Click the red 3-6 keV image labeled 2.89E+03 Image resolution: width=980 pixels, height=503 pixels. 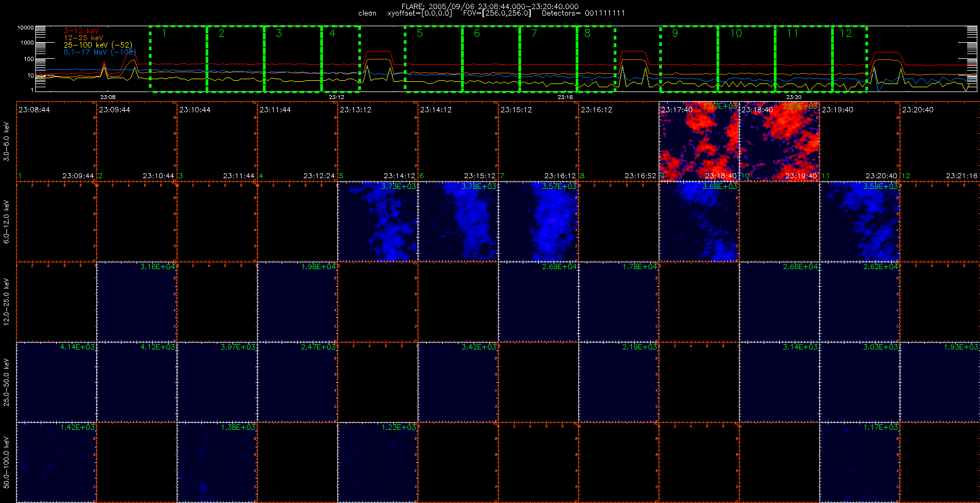(x=779, y=141)
